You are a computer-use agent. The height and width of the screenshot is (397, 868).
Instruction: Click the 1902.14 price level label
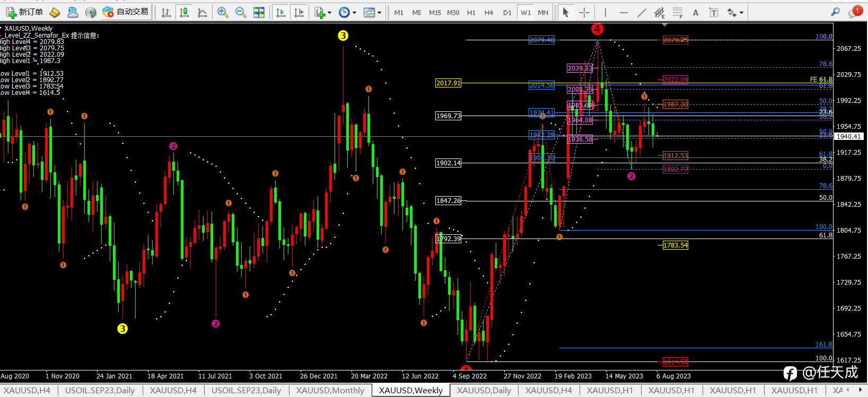448,163
